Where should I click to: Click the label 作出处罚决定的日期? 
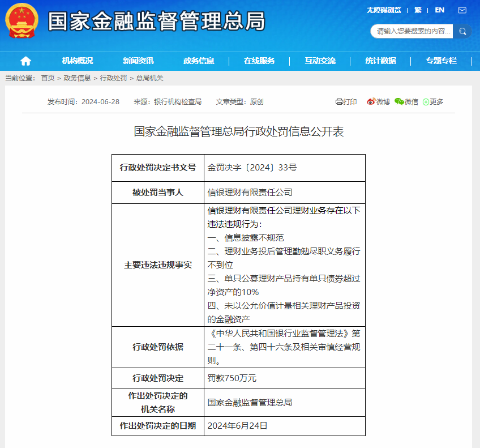158,426
